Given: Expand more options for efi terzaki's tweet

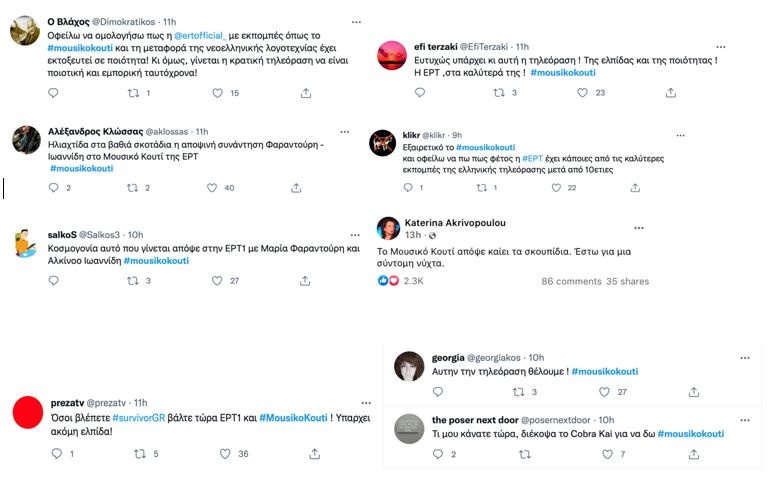Looking at the screenshot, I should click(744, 46).
